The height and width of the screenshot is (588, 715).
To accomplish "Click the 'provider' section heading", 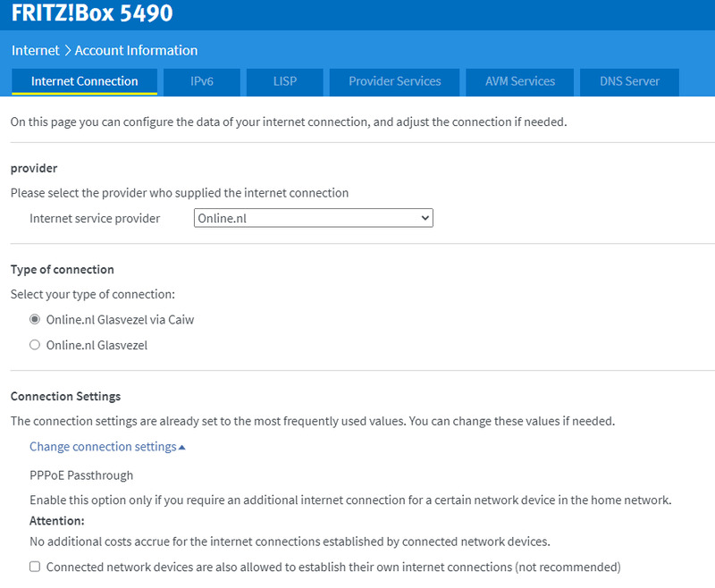I will click(x=34, y=169).
